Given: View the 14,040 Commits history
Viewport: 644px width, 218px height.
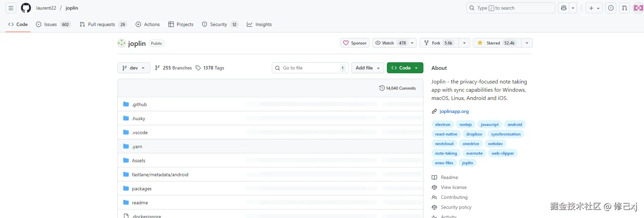Looking at the screenshot, I should point(397,88).
